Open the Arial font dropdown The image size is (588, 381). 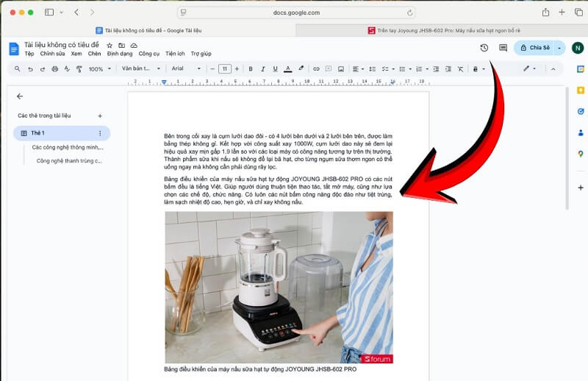click(x=186, y=68)
